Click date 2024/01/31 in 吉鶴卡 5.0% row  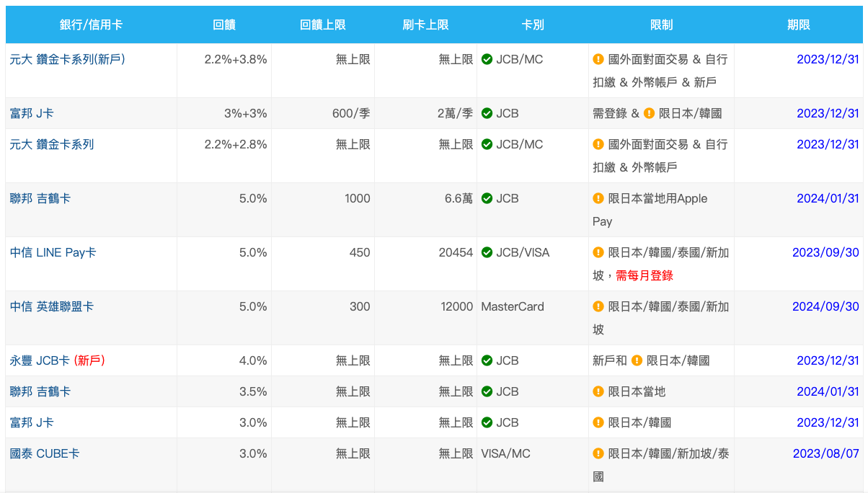[x=828, y=198]
